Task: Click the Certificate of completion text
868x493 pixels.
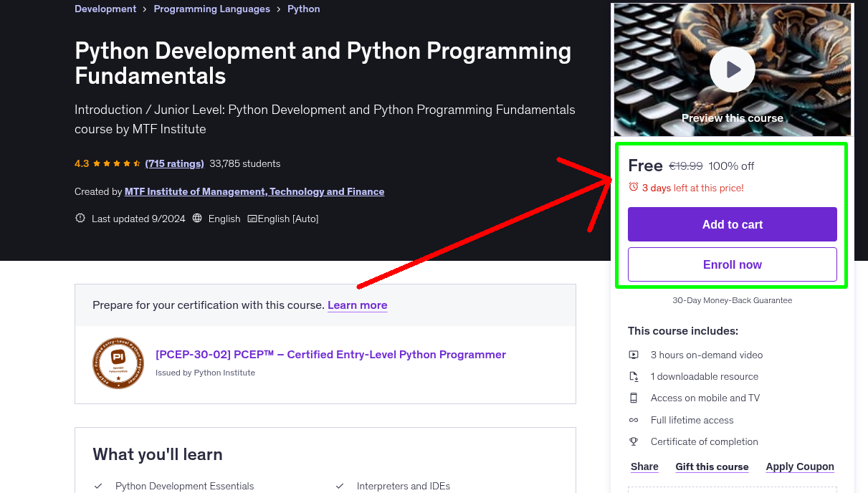Action: point(705,441)
